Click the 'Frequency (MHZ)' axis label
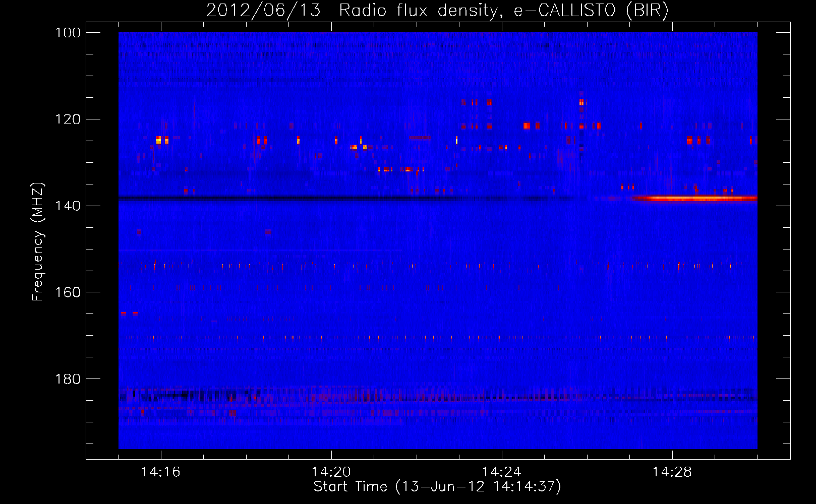Viewport: 816px width, 504px height. click(x=38, y=241)
